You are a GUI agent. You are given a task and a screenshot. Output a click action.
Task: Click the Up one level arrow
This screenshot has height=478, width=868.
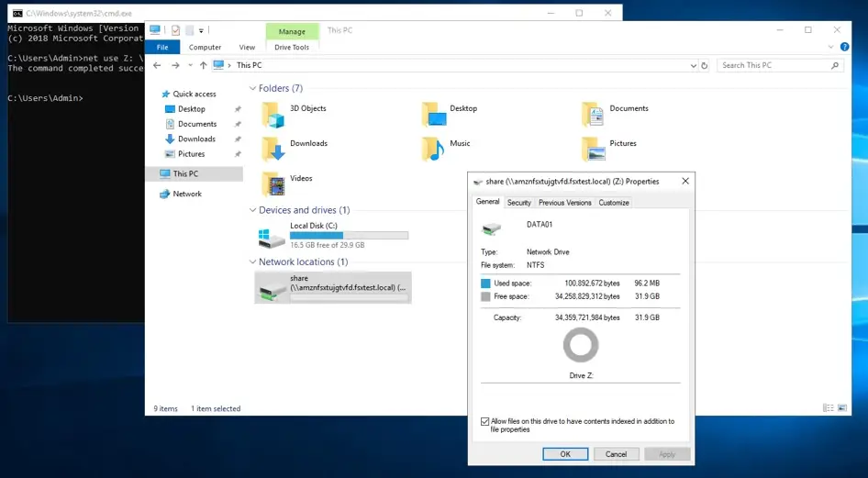[203, 65]
